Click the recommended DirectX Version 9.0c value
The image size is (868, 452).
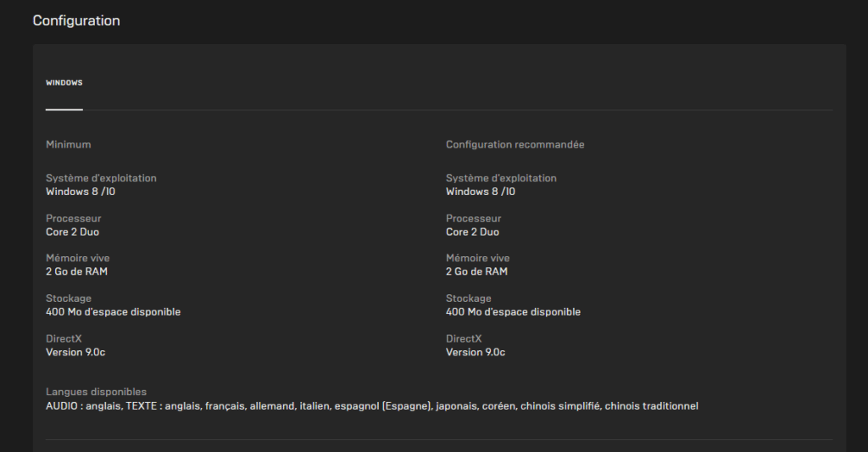(x=476, y=352)
